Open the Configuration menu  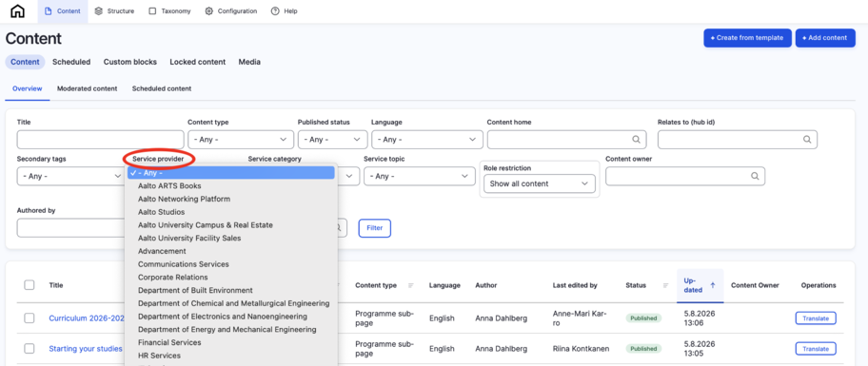[x=231, y=11]
